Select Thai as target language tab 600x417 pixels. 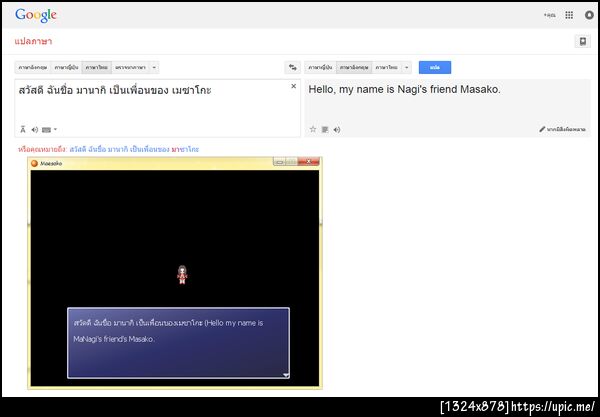pyautogui.click(x=386, y=67)
